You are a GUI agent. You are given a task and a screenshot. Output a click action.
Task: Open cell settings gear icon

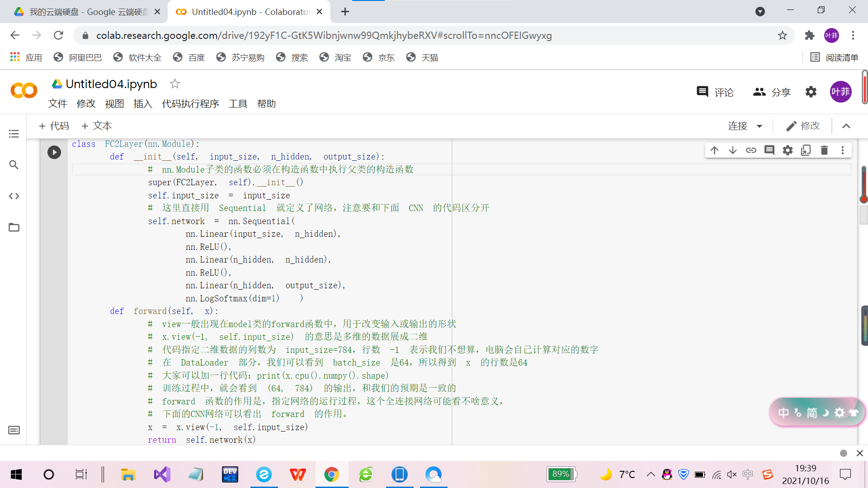point(788,150)
